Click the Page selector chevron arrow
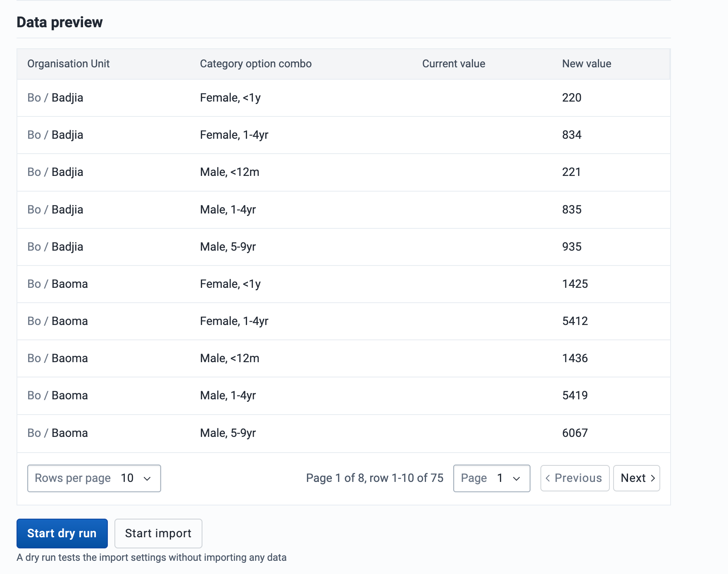 (516, 479)
